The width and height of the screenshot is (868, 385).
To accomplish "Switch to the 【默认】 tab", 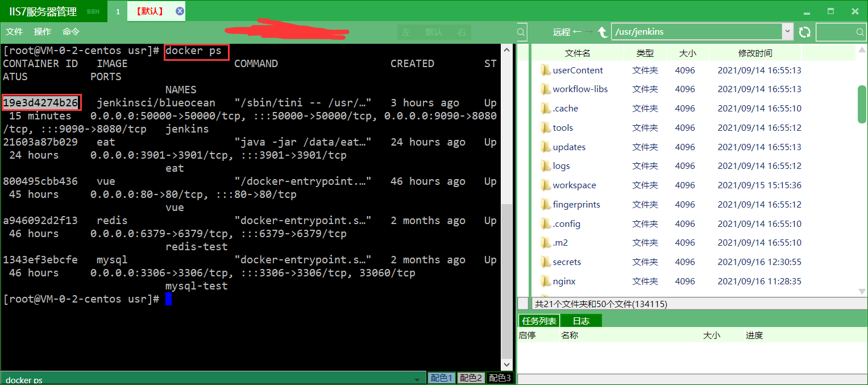I will (150, 11).
